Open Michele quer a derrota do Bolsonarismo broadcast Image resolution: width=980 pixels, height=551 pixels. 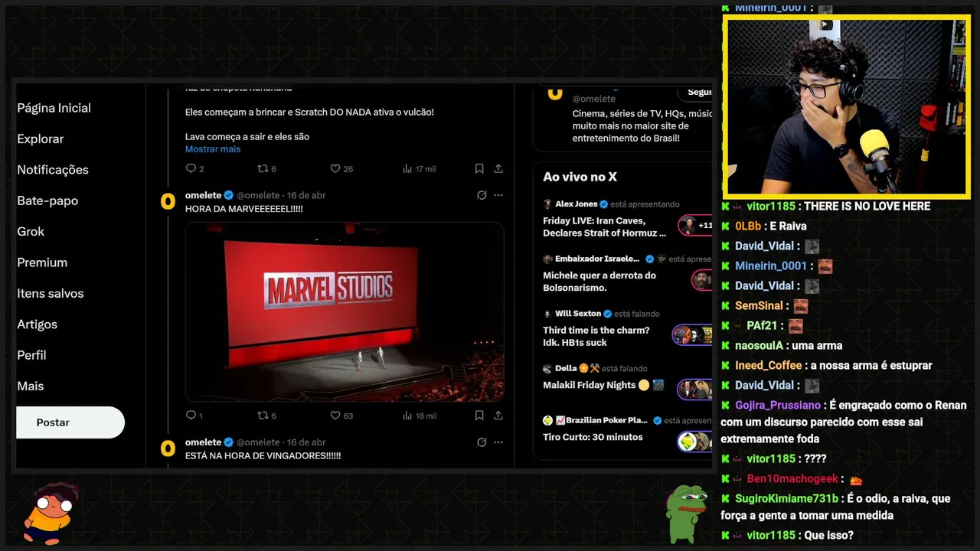[x=599, y=282]
